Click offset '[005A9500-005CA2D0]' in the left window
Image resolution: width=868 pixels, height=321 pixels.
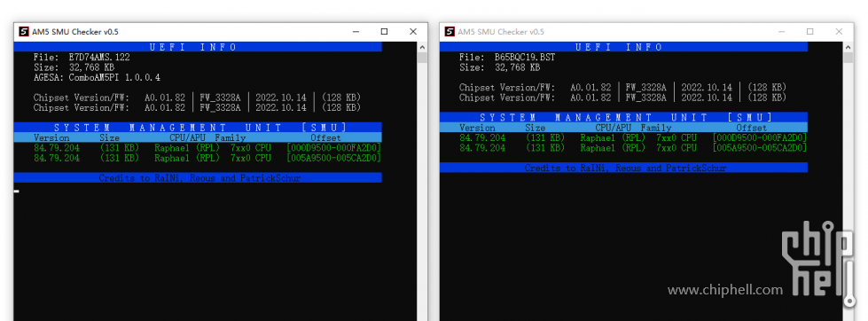[333, 158]
